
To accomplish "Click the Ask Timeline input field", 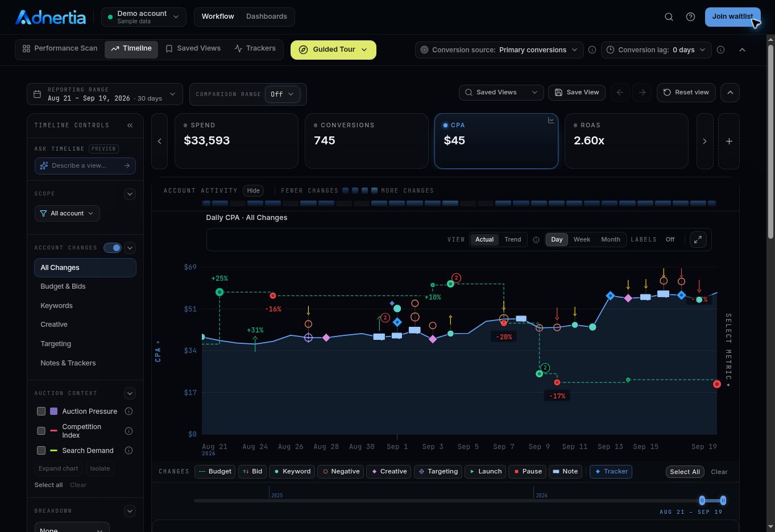I will [85, 166].
